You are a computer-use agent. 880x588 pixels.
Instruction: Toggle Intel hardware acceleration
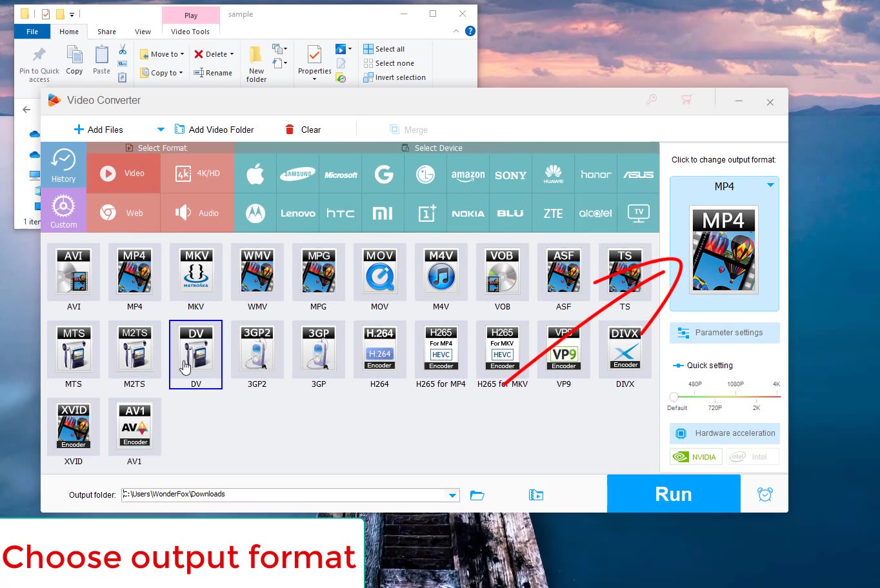click(x=752, y=456)
